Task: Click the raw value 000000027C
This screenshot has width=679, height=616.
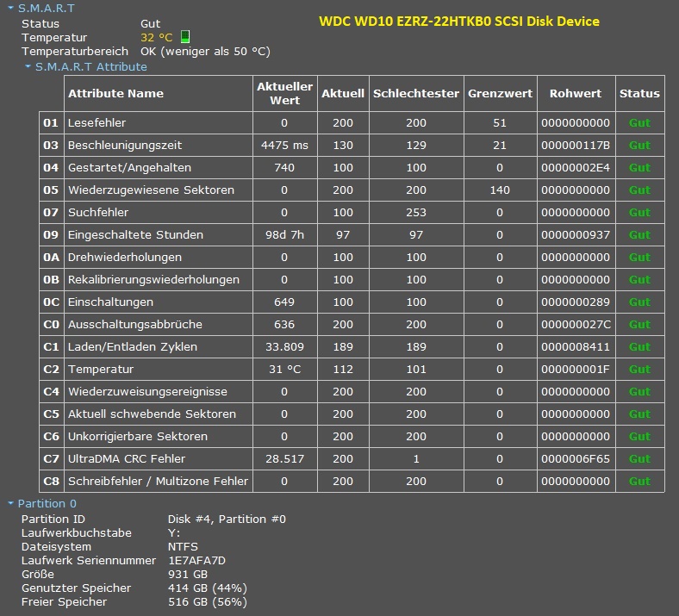Action: click(576, 325)
